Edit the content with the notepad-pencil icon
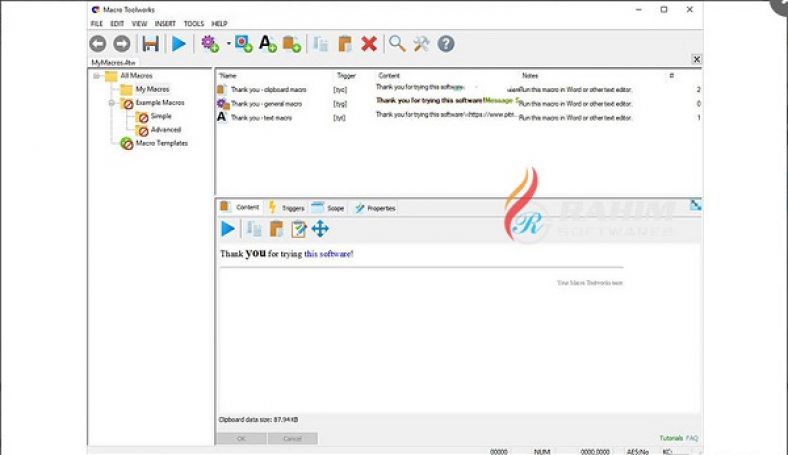Screen dimensions: 788x455 click(299, 229)
